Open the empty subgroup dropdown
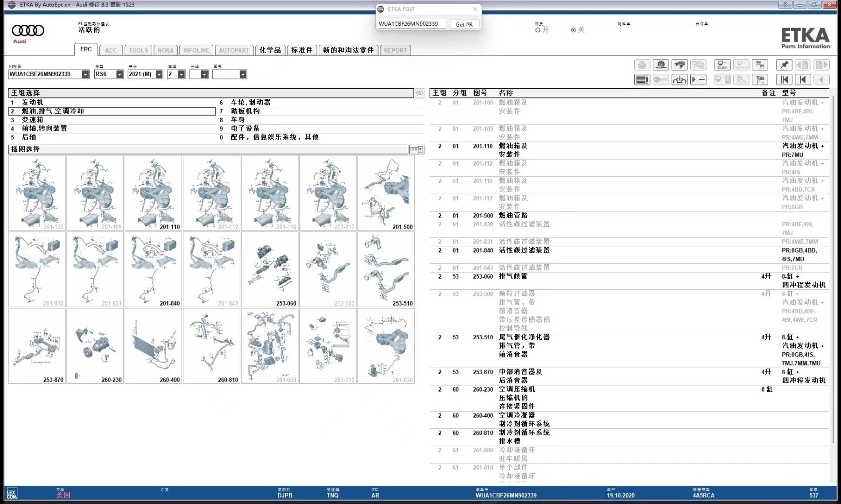841x504 pixels. coord(204,74)
